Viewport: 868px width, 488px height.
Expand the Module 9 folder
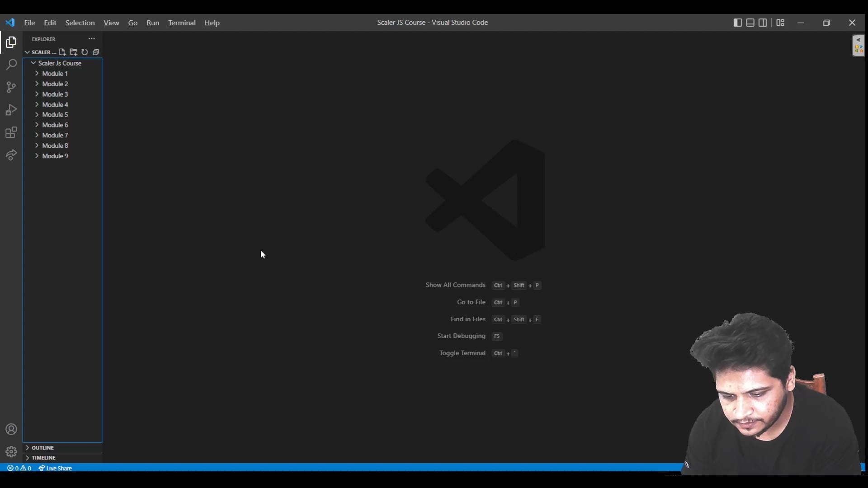pyautogui.click(x=62, y=156)
